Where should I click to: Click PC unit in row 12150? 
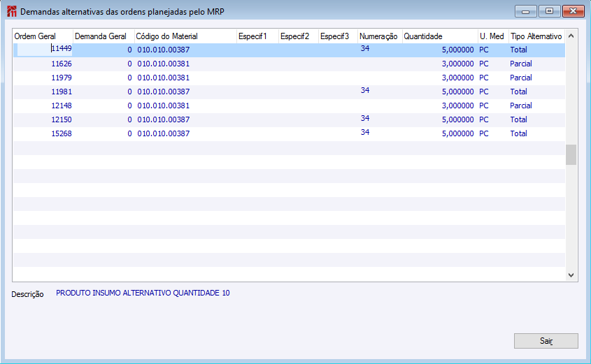[483, 119]
